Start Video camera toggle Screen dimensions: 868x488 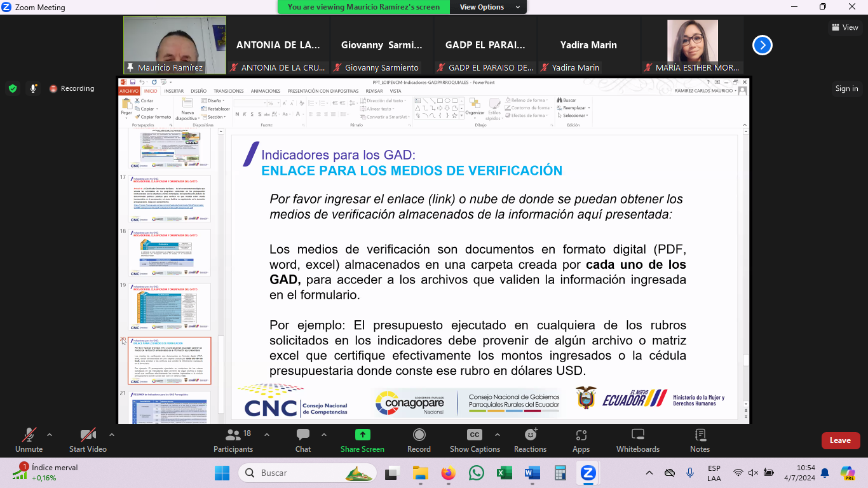(87, 440)
